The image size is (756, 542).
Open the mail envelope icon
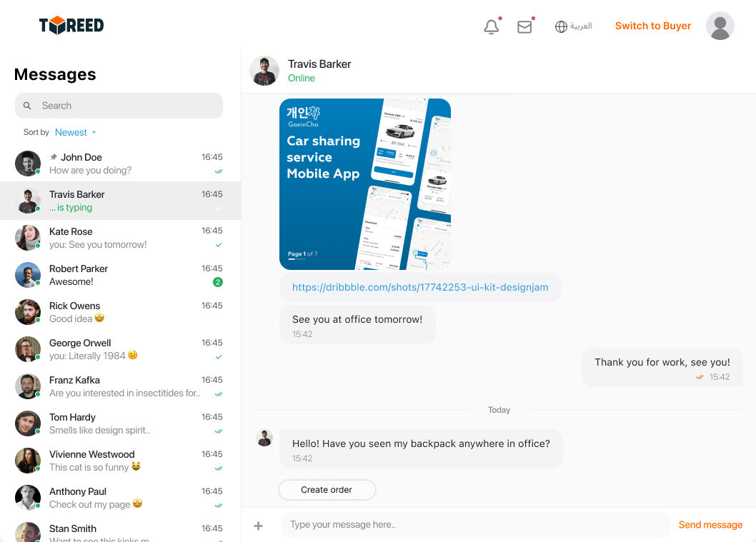tap(524, 26)
